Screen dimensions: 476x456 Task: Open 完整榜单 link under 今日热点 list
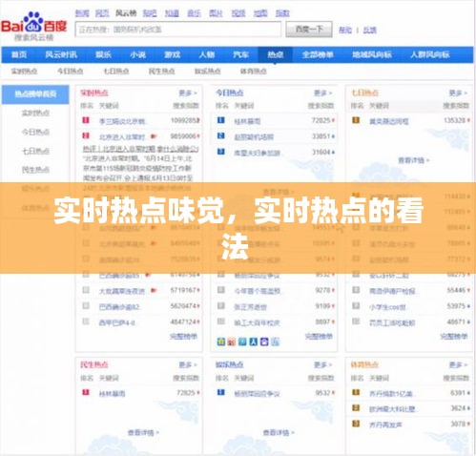pos(319,336)
